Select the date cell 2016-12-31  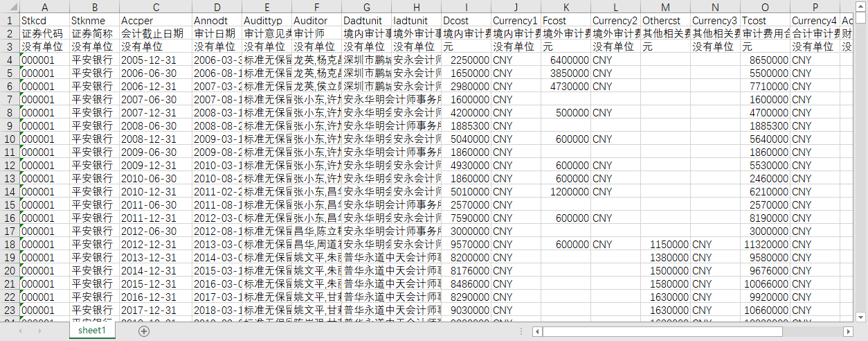pos(156,297)
